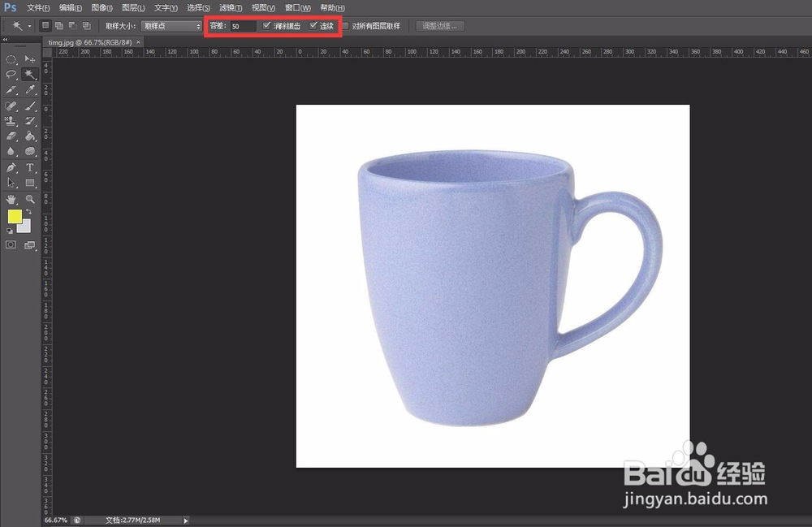Open the 文字(Y) menu

pyautogui.click(x=166, y=8)
